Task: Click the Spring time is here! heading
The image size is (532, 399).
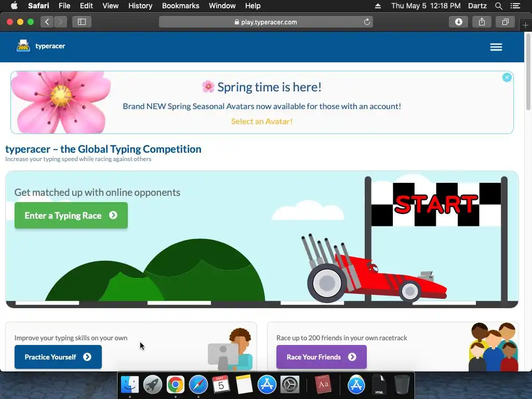Action: [270, 87]
